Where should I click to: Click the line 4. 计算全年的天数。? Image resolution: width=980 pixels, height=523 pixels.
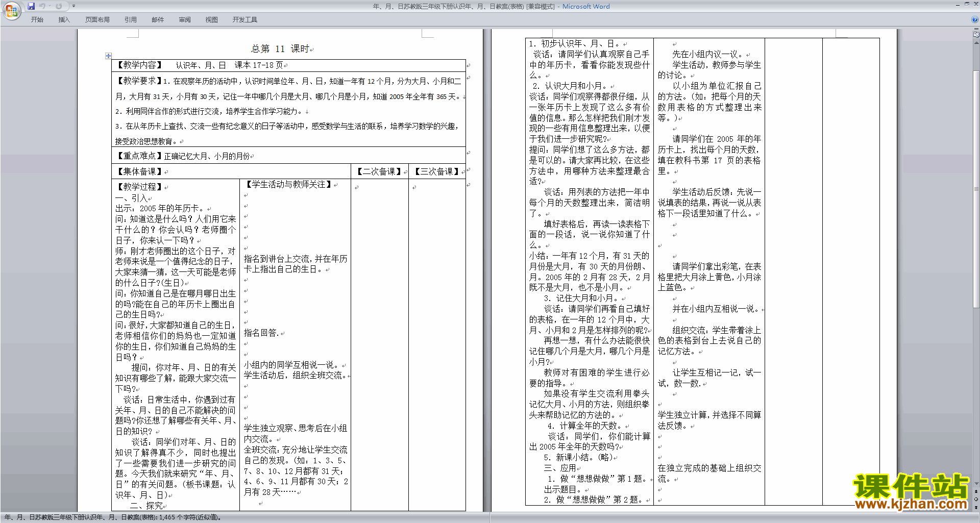(585, 426)
